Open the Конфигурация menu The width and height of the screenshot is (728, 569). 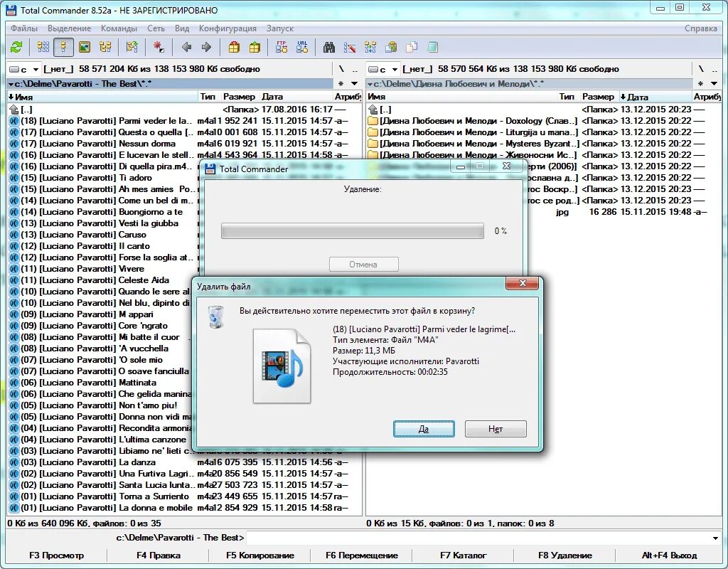point(227,28)
